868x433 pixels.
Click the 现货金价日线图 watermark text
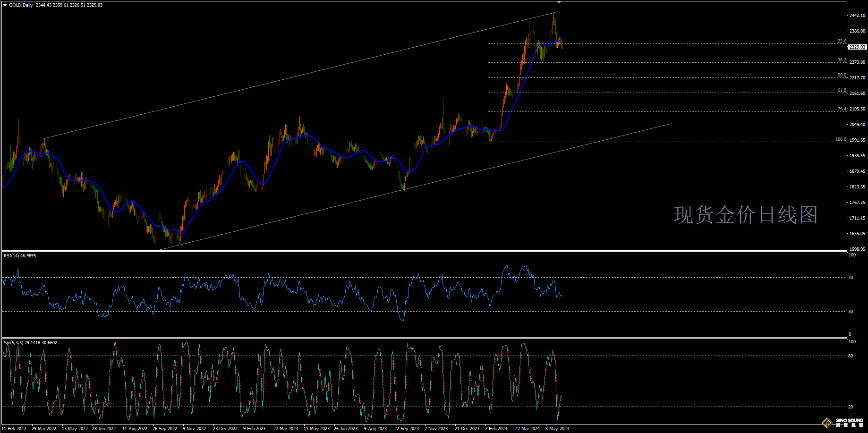[x=746, y=215]
